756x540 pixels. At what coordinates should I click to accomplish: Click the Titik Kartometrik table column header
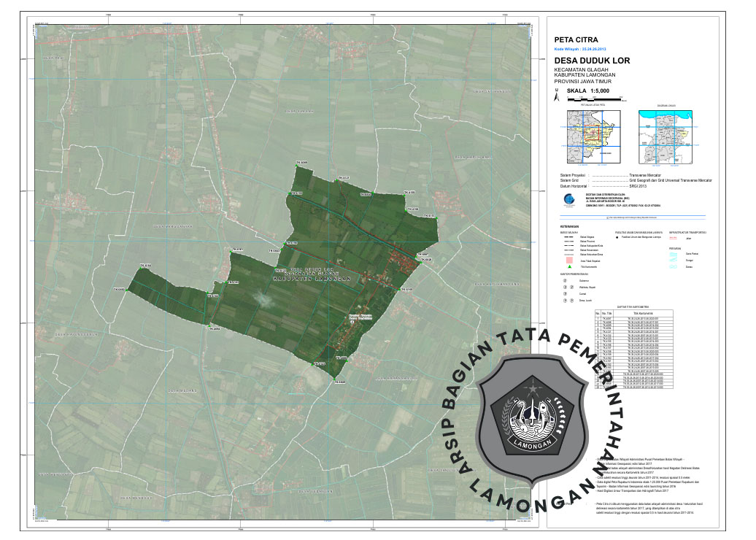(641, 314)
